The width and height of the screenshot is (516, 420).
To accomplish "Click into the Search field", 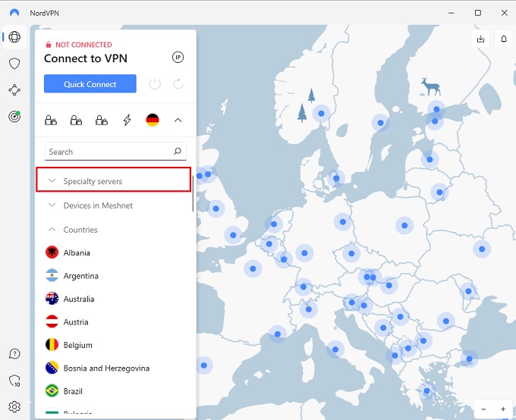I will click(x=115, y=152).
